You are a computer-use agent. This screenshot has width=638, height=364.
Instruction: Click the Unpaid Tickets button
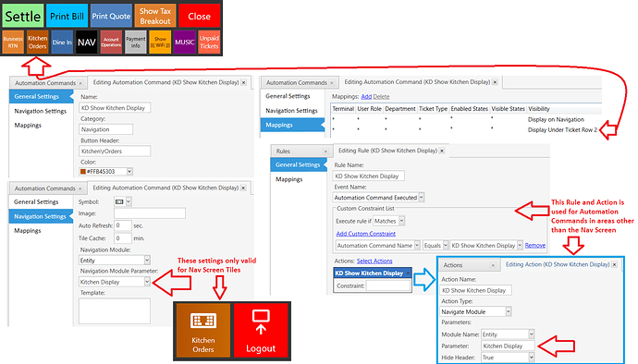click(209, 42)
